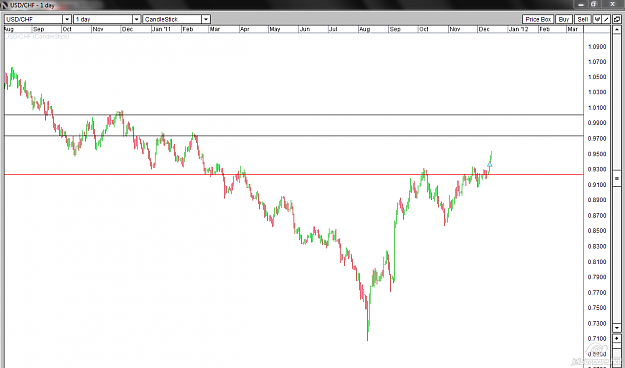
Task: Click the plus zoom button below scrollbar
Action: 617,338
